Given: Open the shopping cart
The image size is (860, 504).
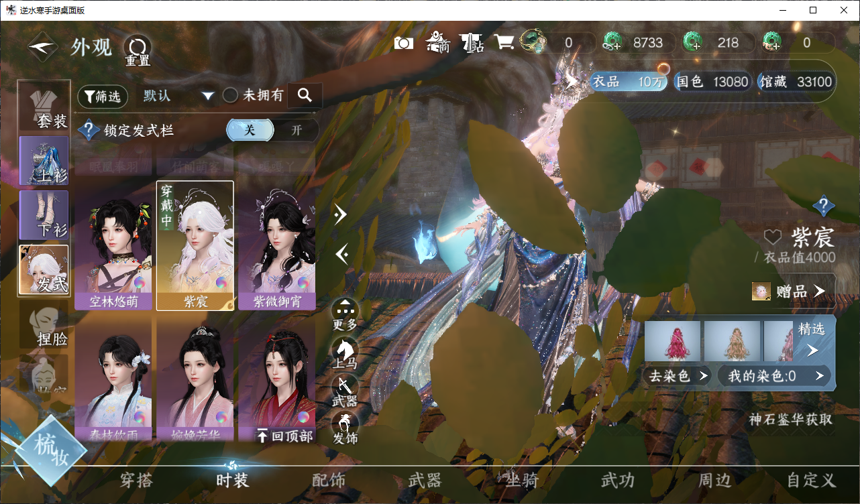Looking at the screenshot, I should point(504,43).
